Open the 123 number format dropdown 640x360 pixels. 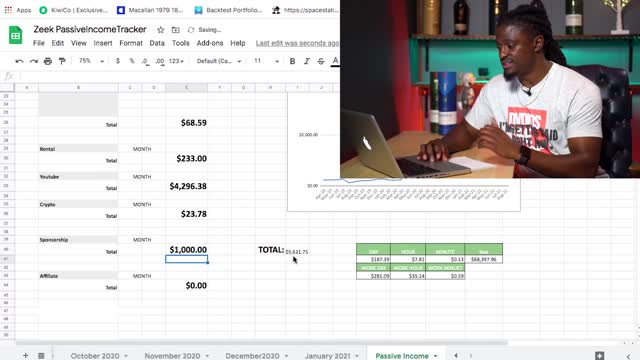point(176,61)
